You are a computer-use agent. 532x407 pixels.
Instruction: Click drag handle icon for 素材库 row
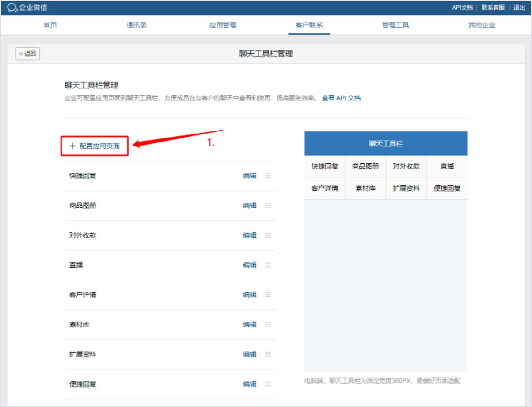click(x=268, y=324)
